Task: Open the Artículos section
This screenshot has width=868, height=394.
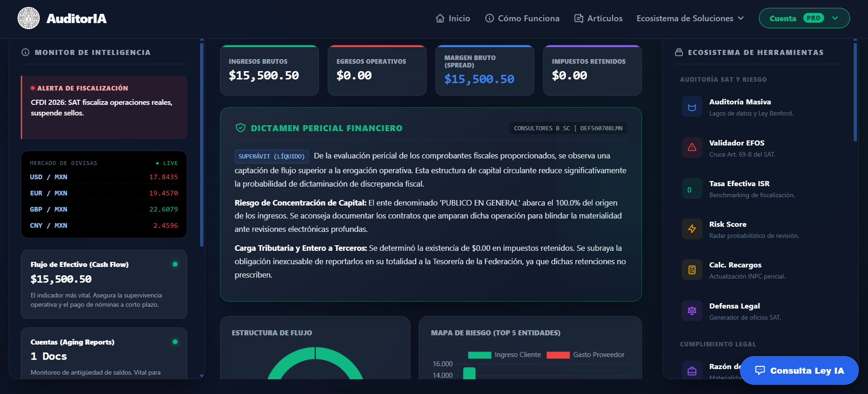Action: point(599,18)
